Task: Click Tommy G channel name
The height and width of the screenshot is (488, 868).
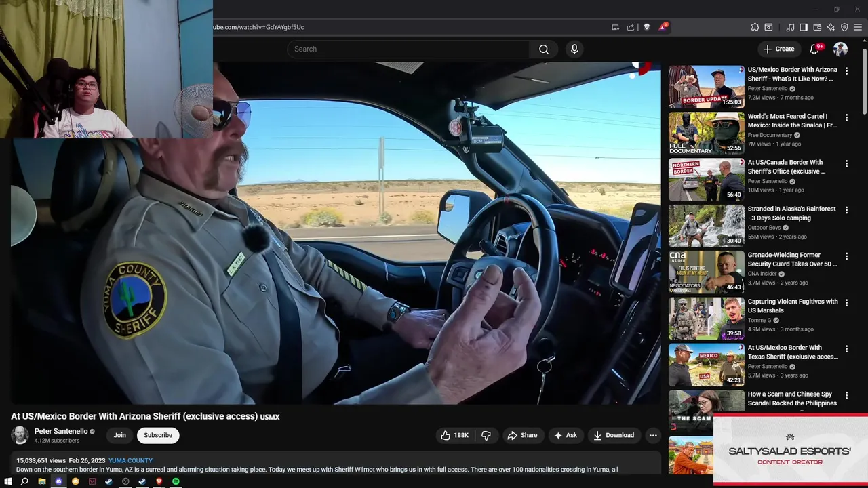Action: tap(759, 321)
